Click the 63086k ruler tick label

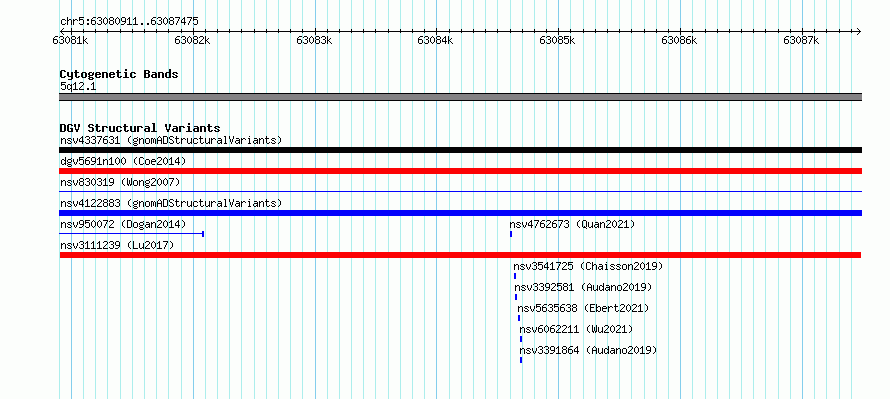point(679,40)
